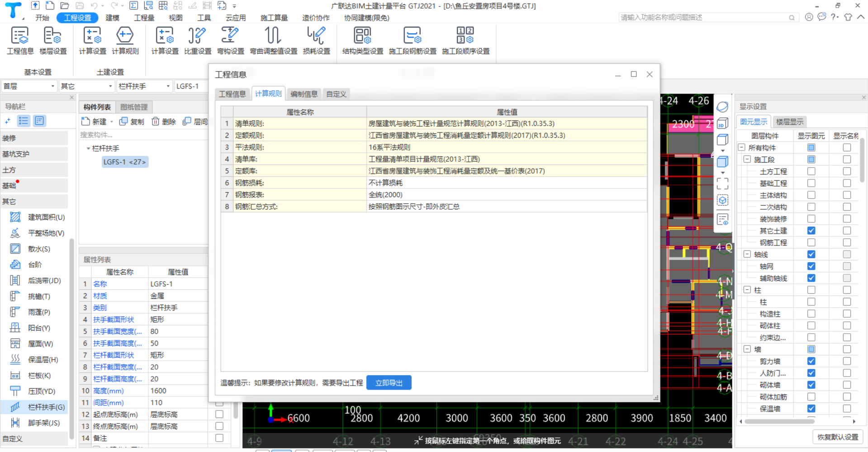Viewport: 868px width, 452px height.
Task: Check 构造柱 显示图元 checkbox
Action: pos(811,314)
